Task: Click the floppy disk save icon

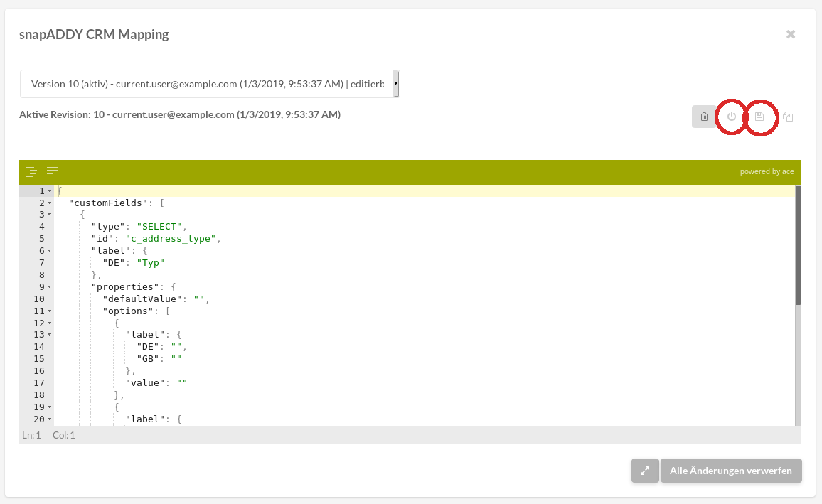Action: coord(759,117)
